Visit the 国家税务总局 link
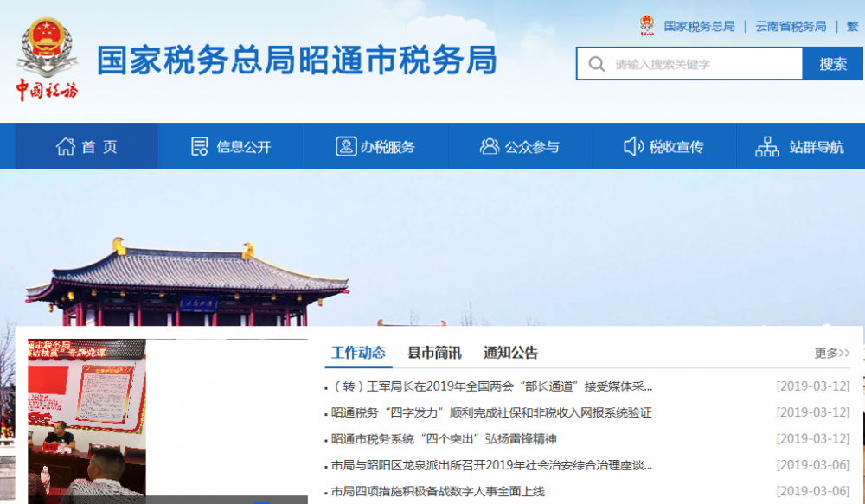Image resolution: width=865 pixels, height=504 pixels. click(x=698, y=26)
